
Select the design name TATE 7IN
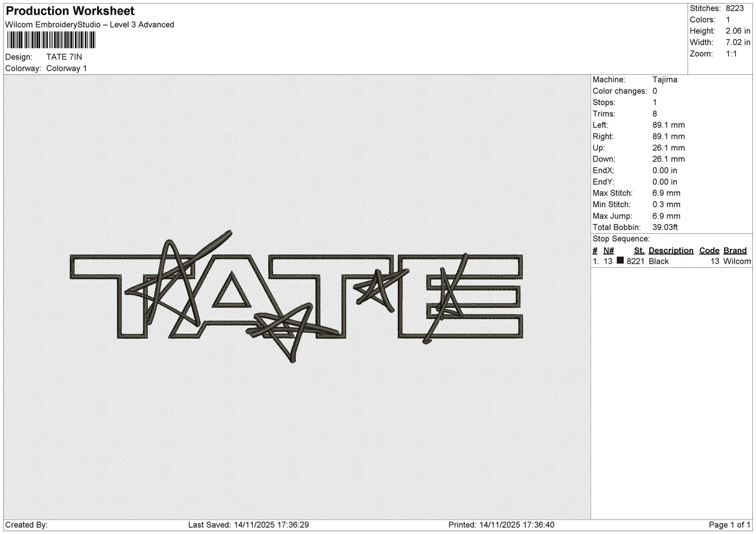(x=64, y=57)
